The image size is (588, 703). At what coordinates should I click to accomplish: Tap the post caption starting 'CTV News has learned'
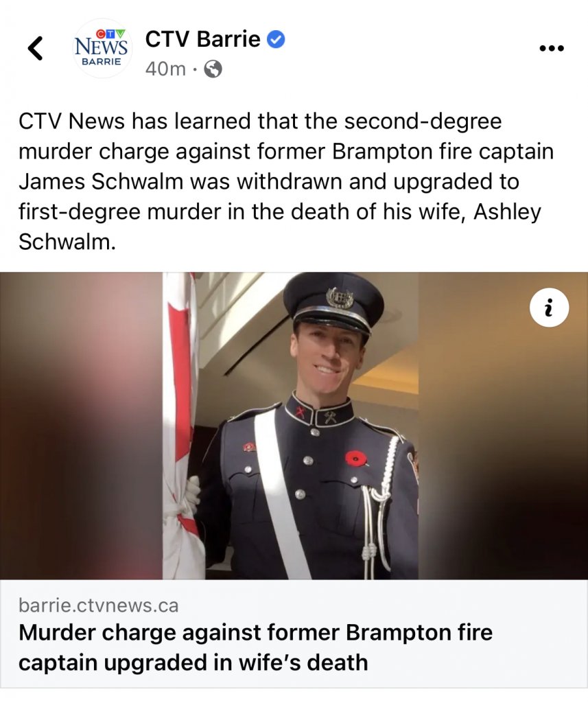click(286, 181)
